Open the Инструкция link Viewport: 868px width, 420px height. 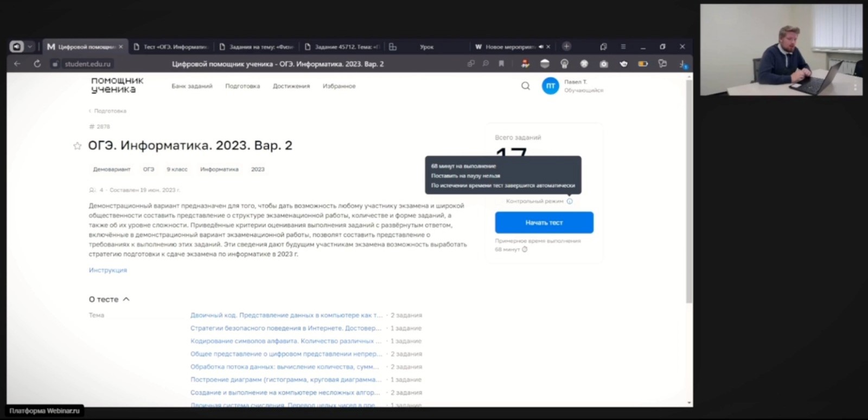(x=108, y=270)
